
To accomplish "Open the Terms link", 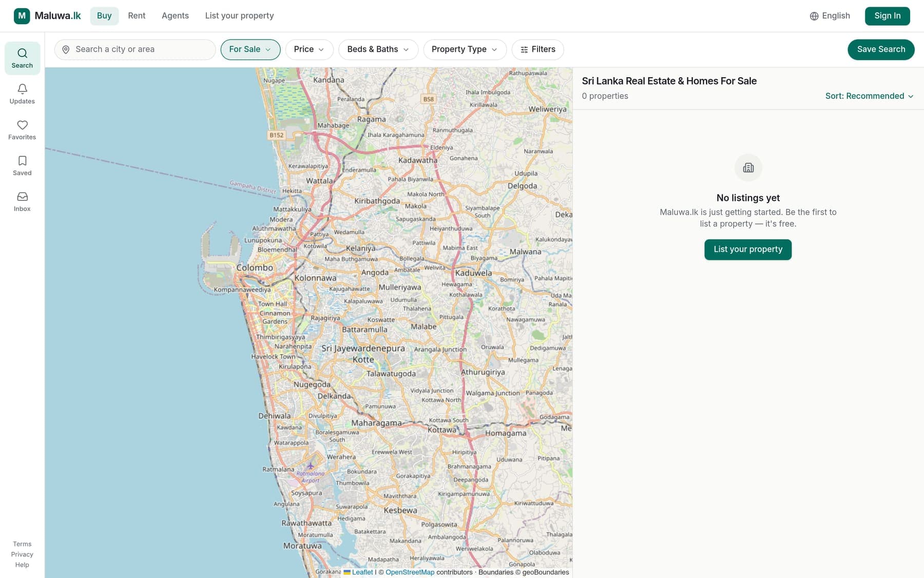I will click(22, 544).
